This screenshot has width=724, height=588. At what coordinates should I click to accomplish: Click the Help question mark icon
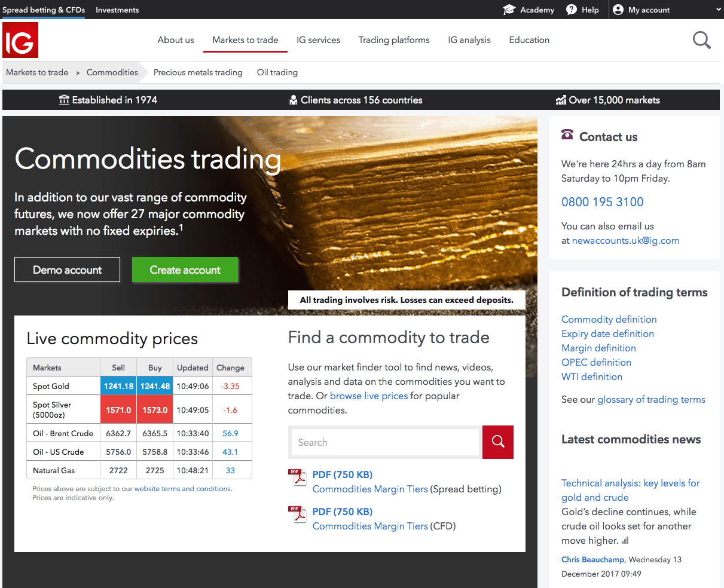pos(572,10)
